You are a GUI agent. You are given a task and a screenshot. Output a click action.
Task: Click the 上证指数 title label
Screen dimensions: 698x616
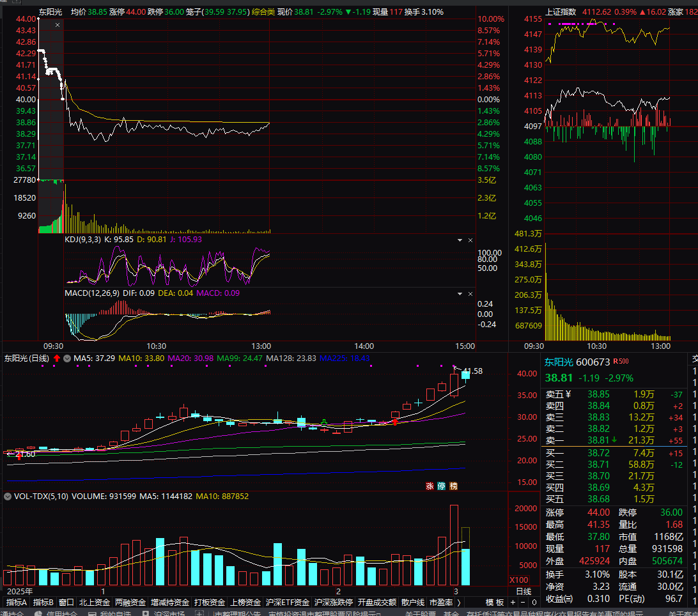point(561,12)
